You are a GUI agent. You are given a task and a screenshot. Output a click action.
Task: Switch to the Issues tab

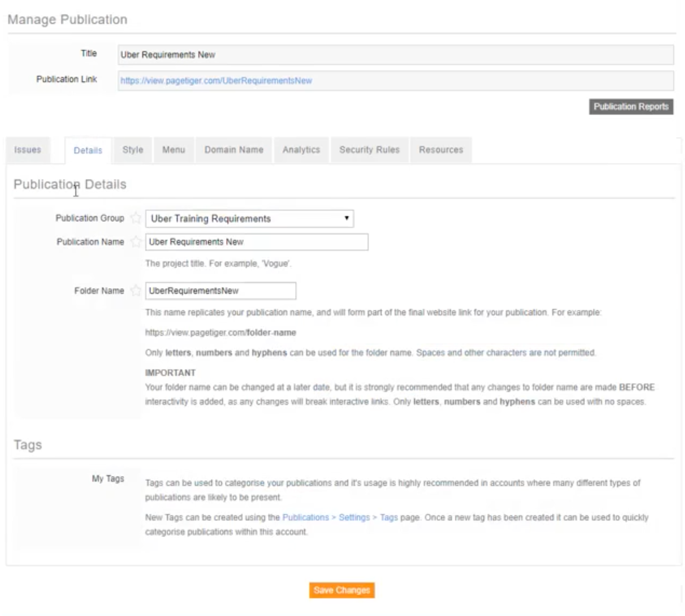coord(28,150)
